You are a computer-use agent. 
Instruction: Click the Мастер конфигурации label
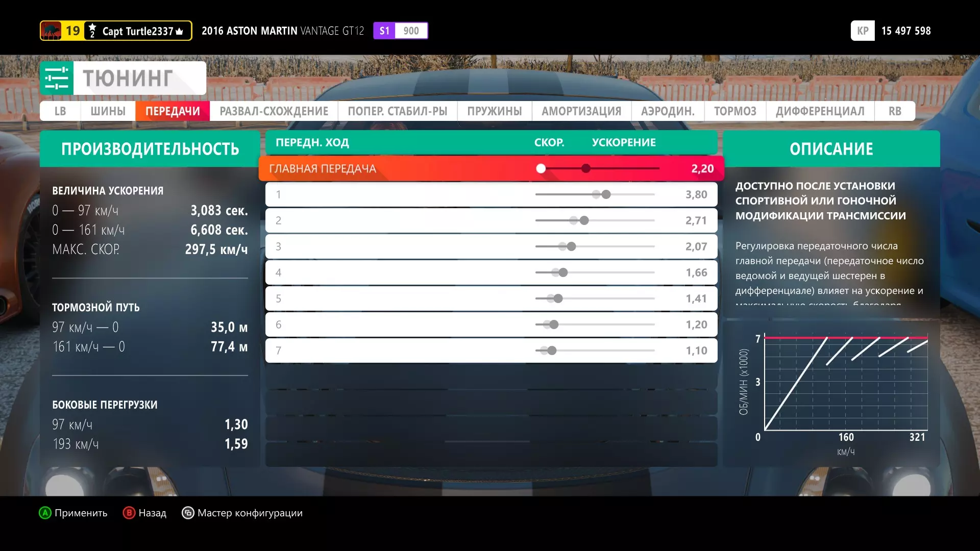tap(250, 513)
